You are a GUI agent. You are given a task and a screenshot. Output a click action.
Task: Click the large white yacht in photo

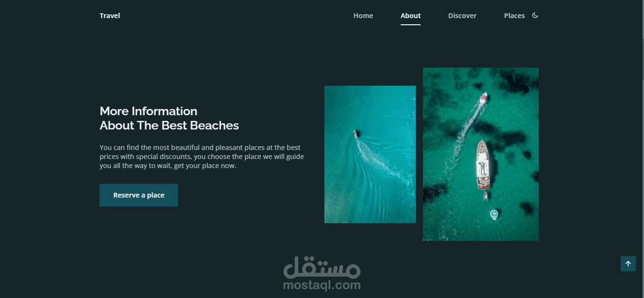point(483,165)
